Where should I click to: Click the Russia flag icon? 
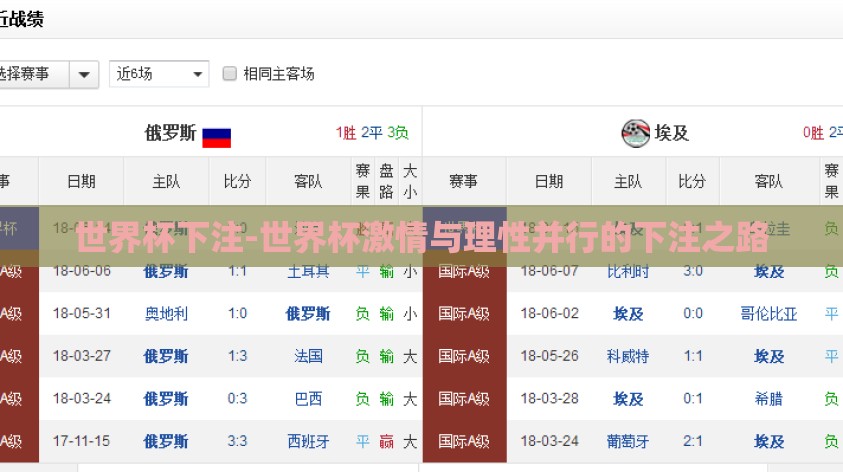[x=217, y=138]
